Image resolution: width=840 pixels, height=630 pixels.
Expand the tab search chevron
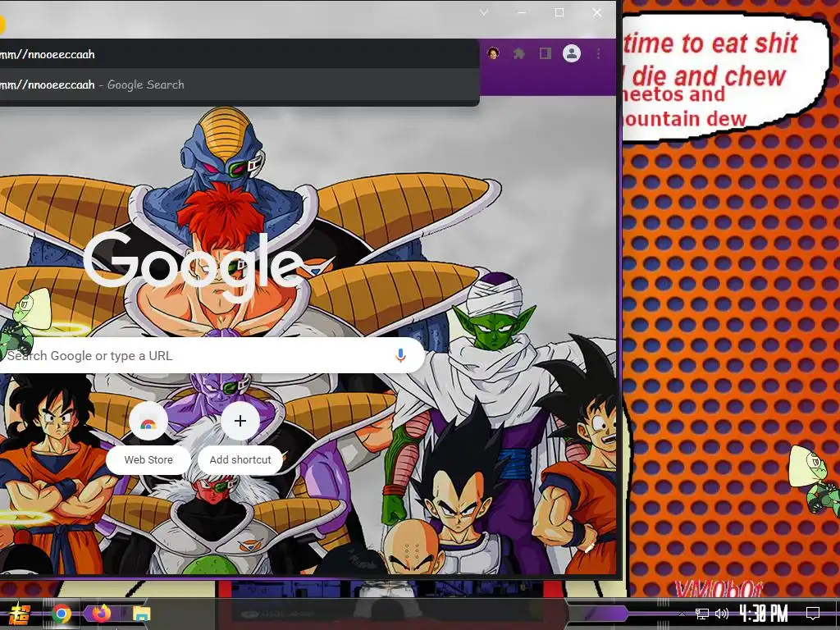tap(484, 12)
